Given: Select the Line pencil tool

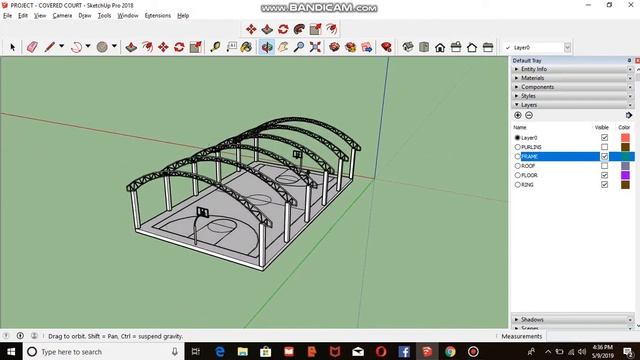Looking at the screenshot, I should pos(50,47).
